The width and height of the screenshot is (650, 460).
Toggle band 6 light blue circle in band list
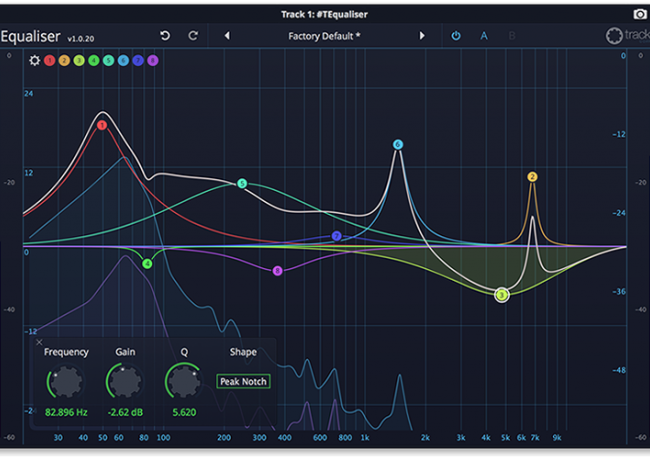(x=123, y=61)
